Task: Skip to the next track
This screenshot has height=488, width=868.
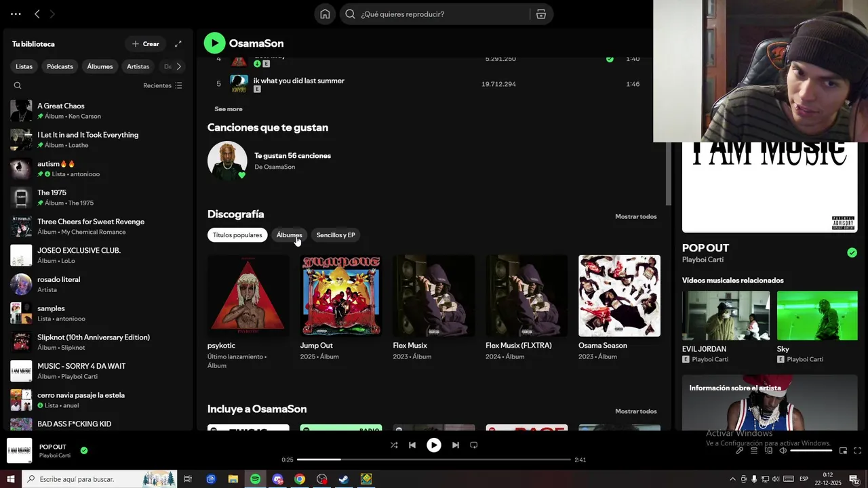Action: point(456,445)
